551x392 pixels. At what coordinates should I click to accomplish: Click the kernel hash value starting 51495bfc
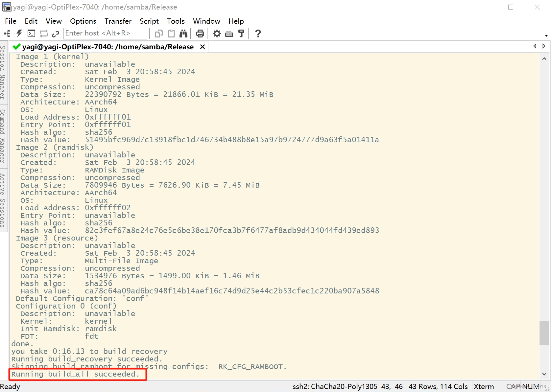point(232,140)
